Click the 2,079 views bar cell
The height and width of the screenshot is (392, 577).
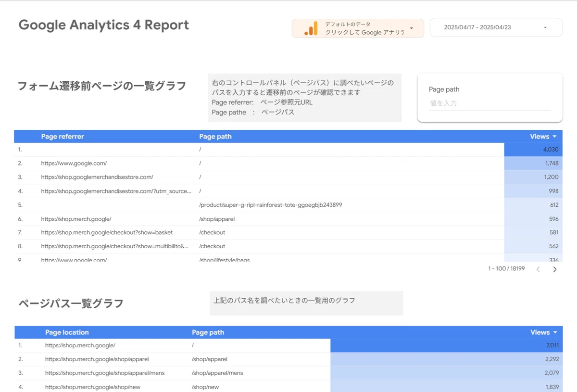click(447, 373)
